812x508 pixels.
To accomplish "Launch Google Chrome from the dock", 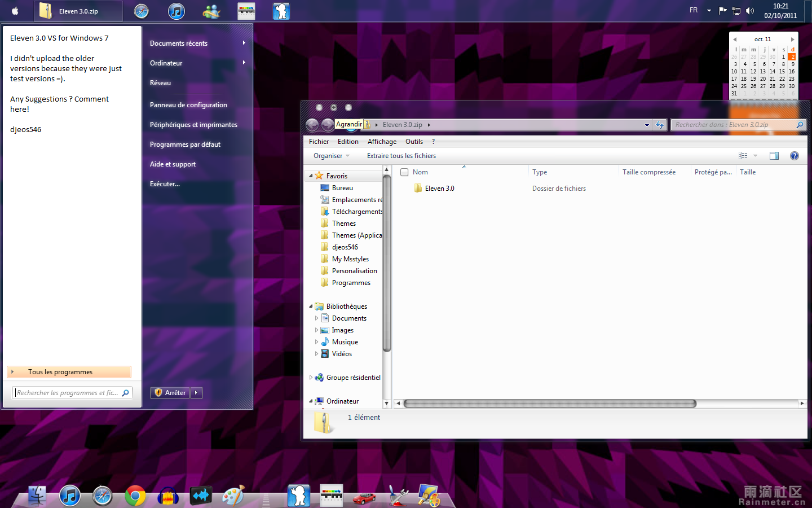I will click(135, 496).
